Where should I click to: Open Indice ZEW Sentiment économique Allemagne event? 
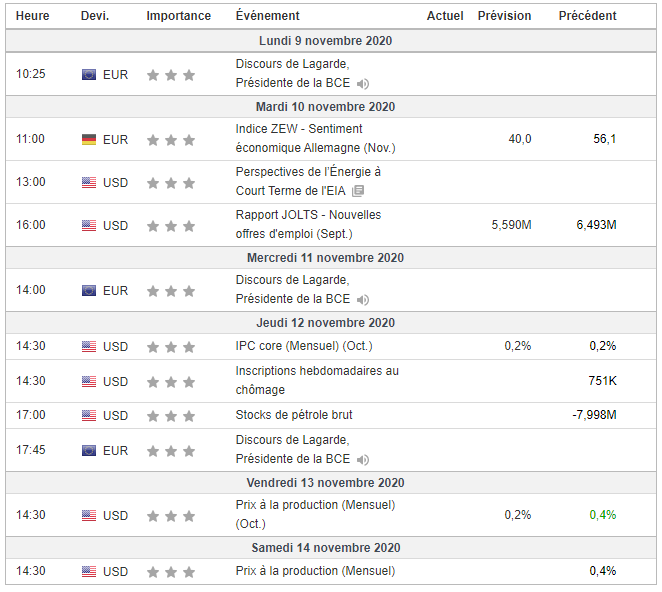[315, 138]
